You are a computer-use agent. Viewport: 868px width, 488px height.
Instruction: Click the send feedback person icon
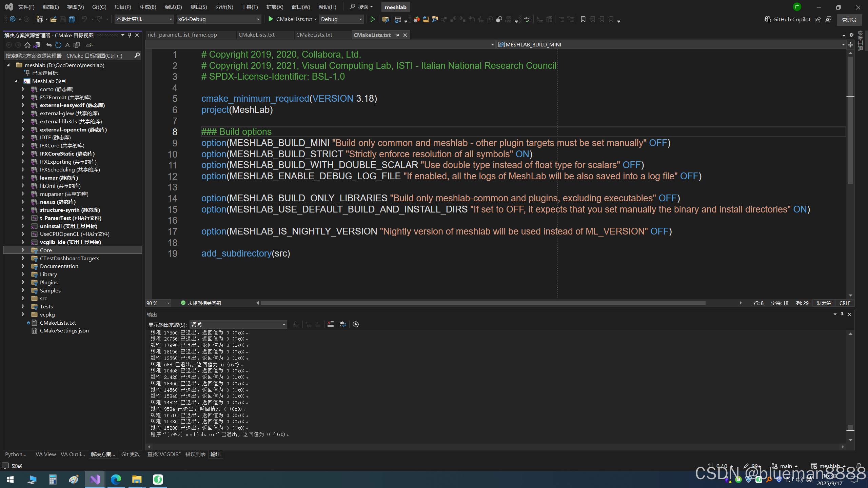pos(828,19)
